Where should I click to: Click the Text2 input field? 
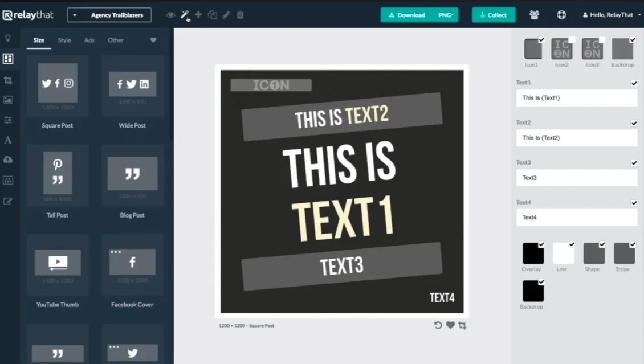click(x=577, y=138)
